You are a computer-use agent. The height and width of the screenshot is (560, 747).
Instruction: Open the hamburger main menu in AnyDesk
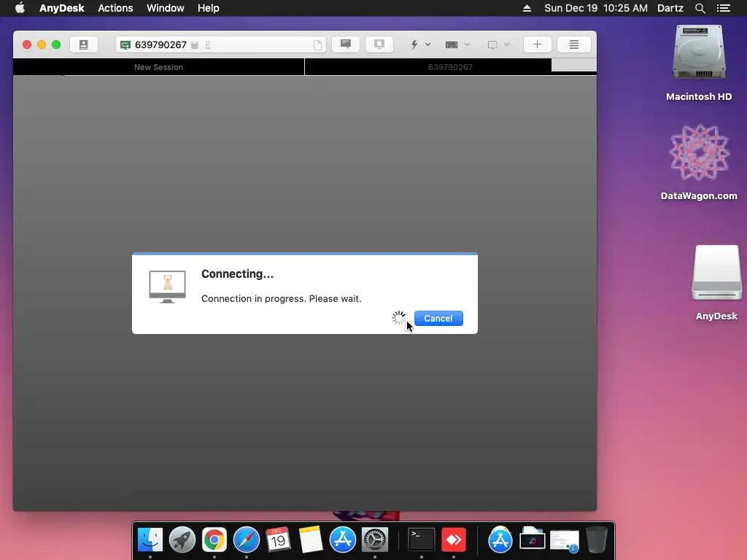(573, 44)
